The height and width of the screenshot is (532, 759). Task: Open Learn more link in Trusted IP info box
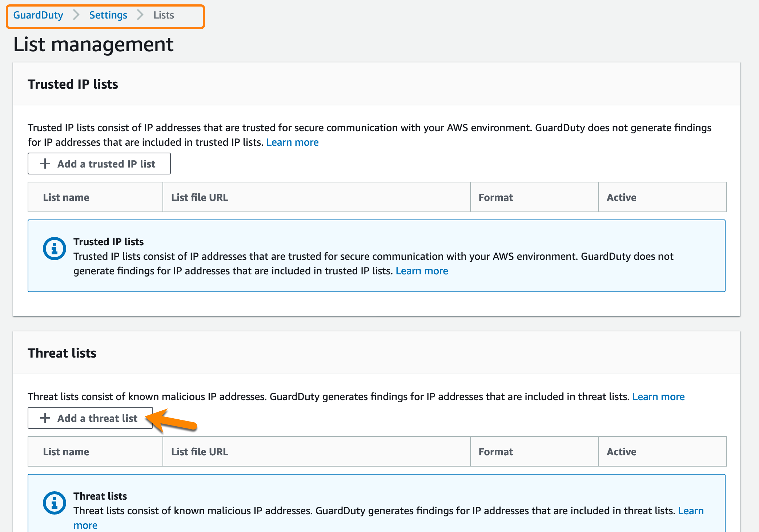(422, 271)
